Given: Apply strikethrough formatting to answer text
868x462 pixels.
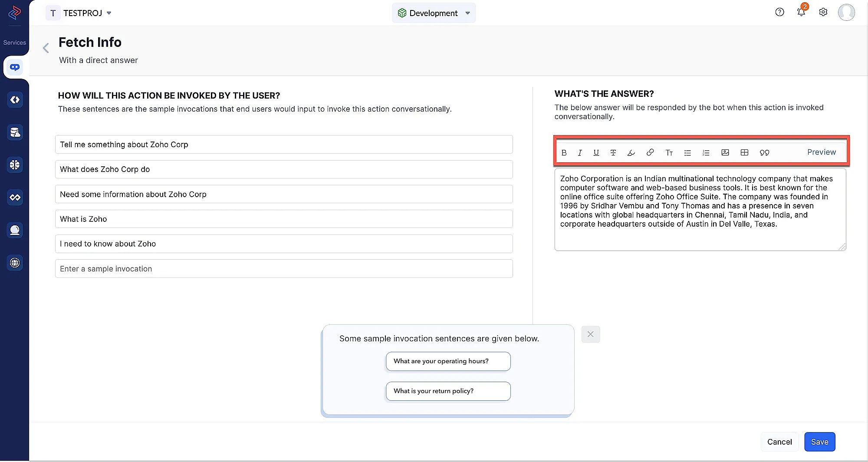Looking at the screenshot, I should (613, 153).
